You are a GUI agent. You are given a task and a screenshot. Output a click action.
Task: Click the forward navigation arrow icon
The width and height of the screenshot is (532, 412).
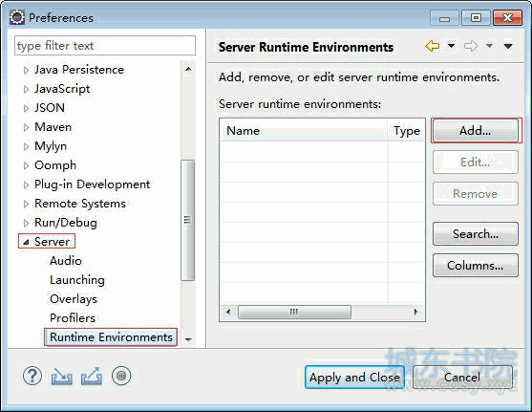click(x=471, y=46)
